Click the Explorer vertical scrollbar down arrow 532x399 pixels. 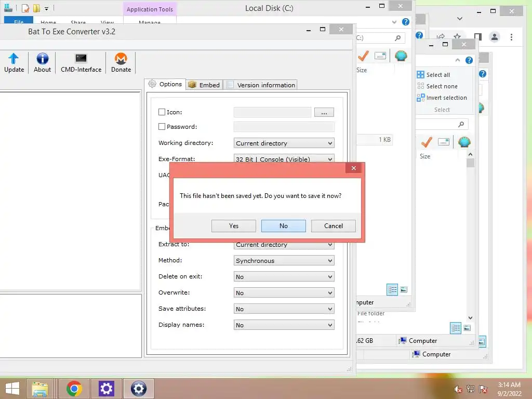pyautogui.click(x=470, y=318)
